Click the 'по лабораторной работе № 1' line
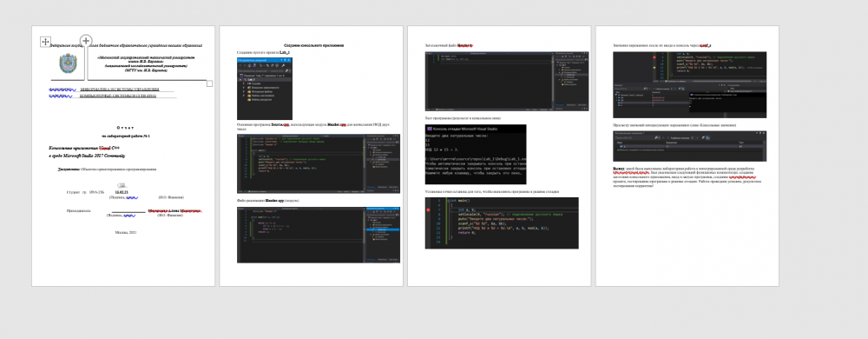868x339 pixels. (126, 136)
